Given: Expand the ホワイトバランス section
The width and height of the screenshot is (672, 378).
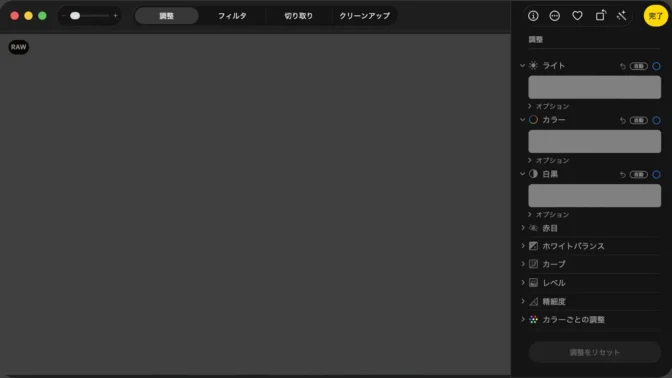Looking at the screenshot, I should coord(523,246).
